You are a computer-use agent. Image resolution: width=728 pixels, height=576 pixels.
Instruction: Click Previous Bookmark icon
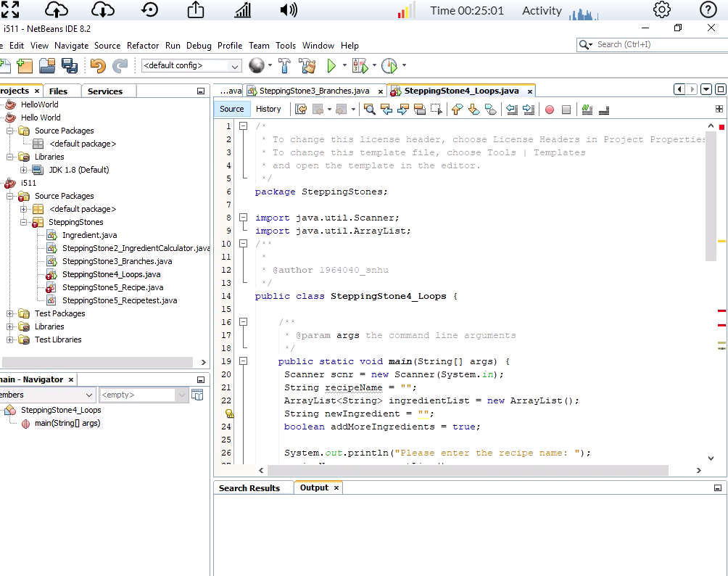click(458, 110)
